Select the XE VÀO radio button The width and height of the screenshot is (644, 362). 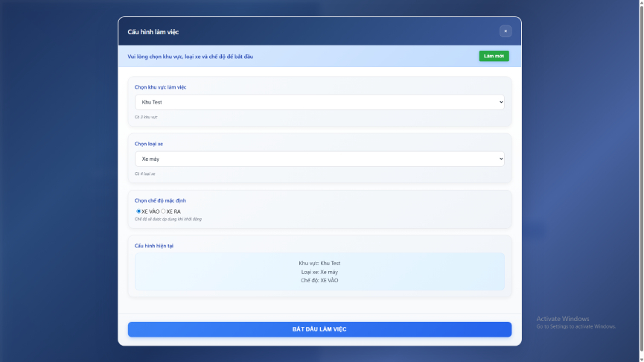[x=138, y=212]
